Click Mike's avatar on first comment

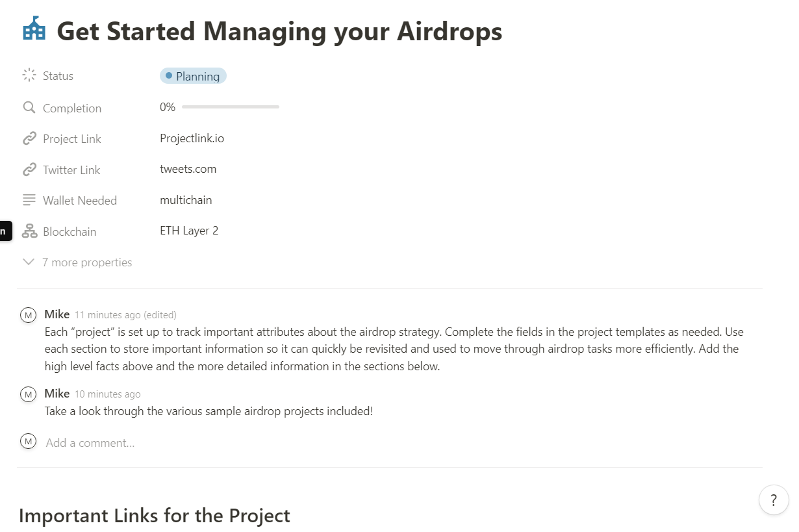point(28,315)
